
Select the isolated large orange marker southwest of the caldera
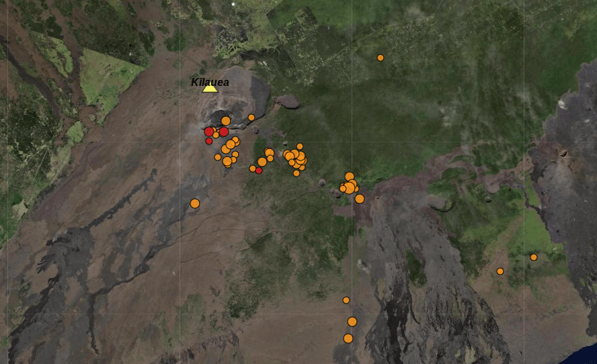point(195,203)
